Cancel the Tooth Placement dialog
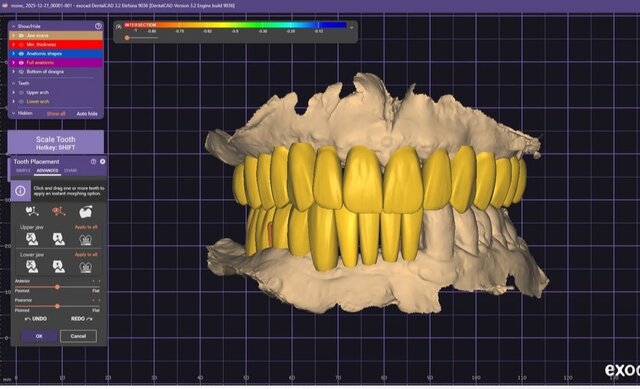This screenshot has width=640, height=389. (78, 336)
